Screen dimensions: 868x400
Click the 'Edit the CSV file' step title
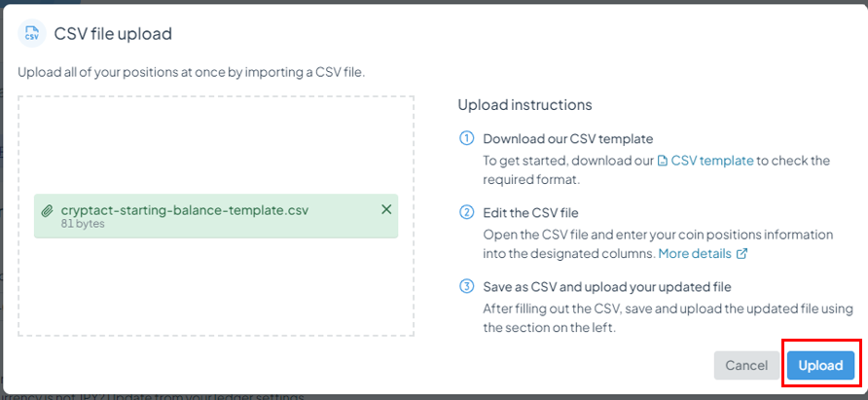[530, 213]
